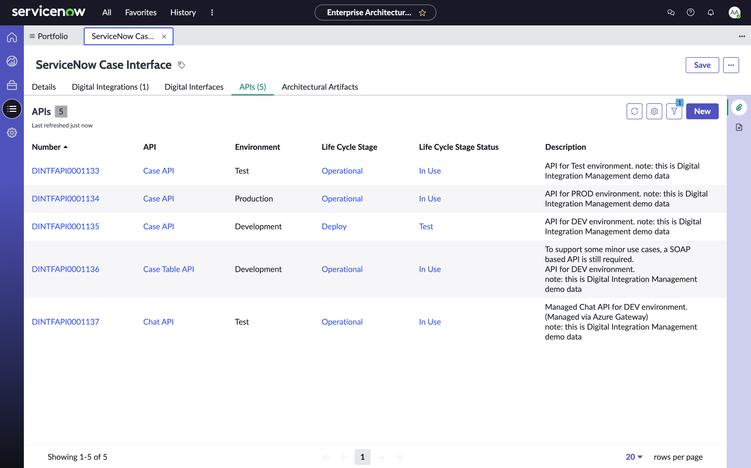The width and height of the screenshot is (751, 468).
Task: Open the user avatar menu
Action: (734, 12)
